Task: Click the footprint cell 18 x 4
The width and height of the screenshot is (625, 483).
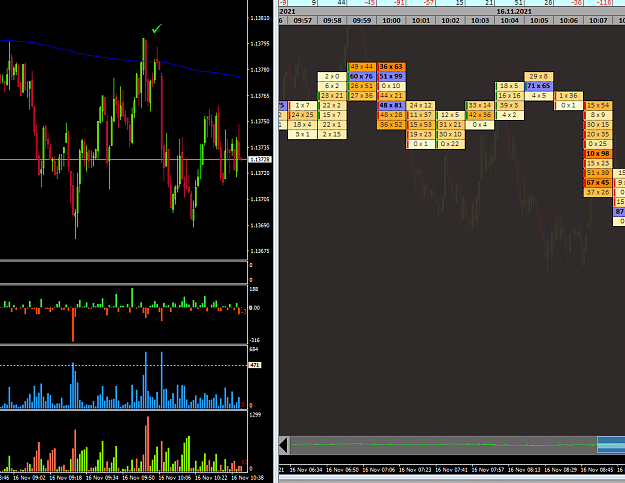Action: coord(303,124)
